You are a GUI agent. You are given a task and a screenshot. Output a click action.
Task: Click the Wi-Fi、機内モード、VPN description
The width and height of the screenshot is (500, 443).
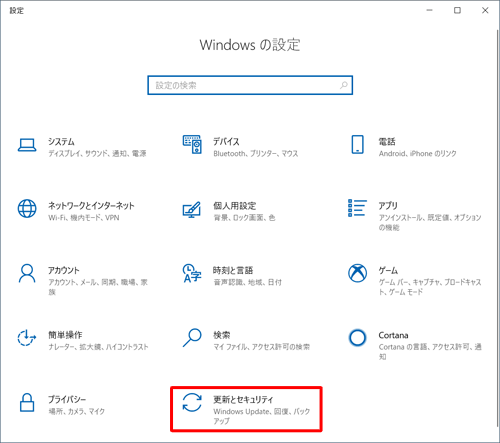point(84,218)
